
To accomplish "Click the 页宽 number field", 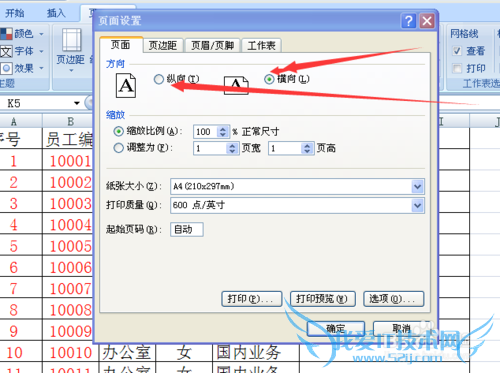I will 210,148.
